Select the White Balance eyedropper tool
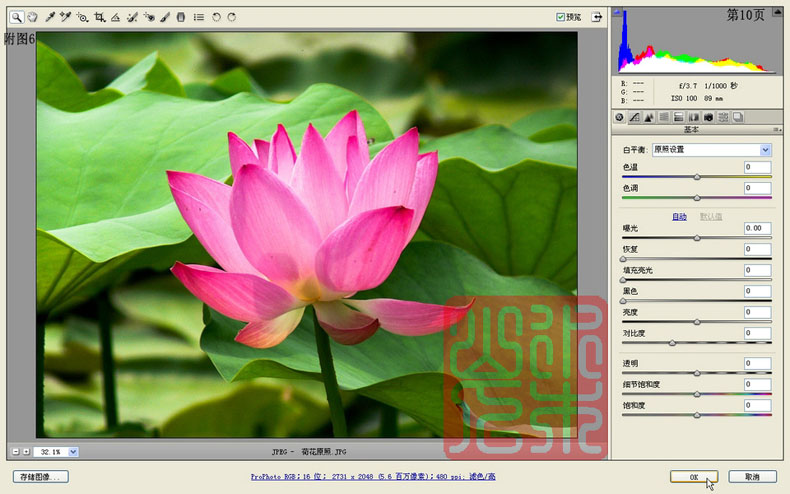The image size is (790, 494). tap(50, 17)
